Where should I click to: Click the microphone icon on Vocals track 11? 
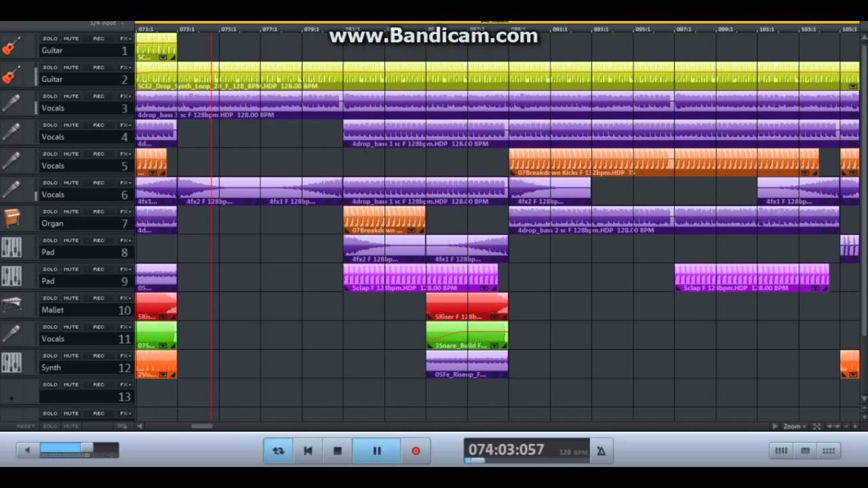(11, 333)
